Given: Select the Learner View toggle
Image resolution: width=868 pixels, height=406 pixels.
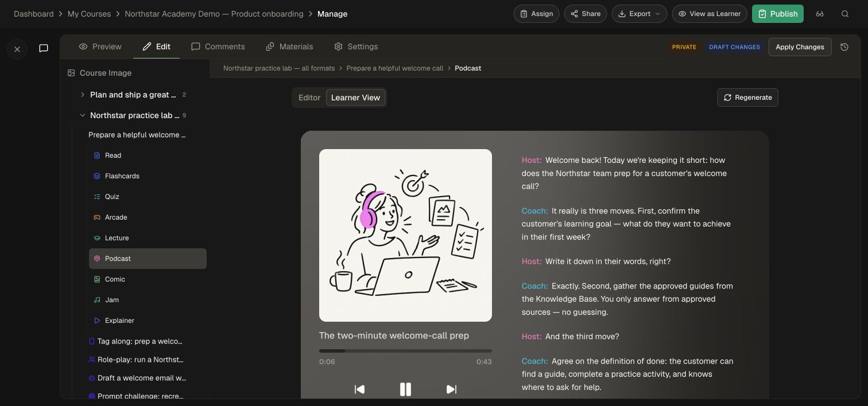Looking at the screenshot, I should click(x=355, y=97).
